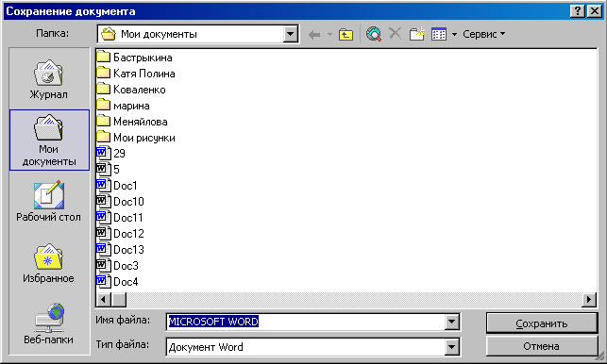607x364 pixels.
Task: Click the Отмена button
Action: click(x=542, y=346)
